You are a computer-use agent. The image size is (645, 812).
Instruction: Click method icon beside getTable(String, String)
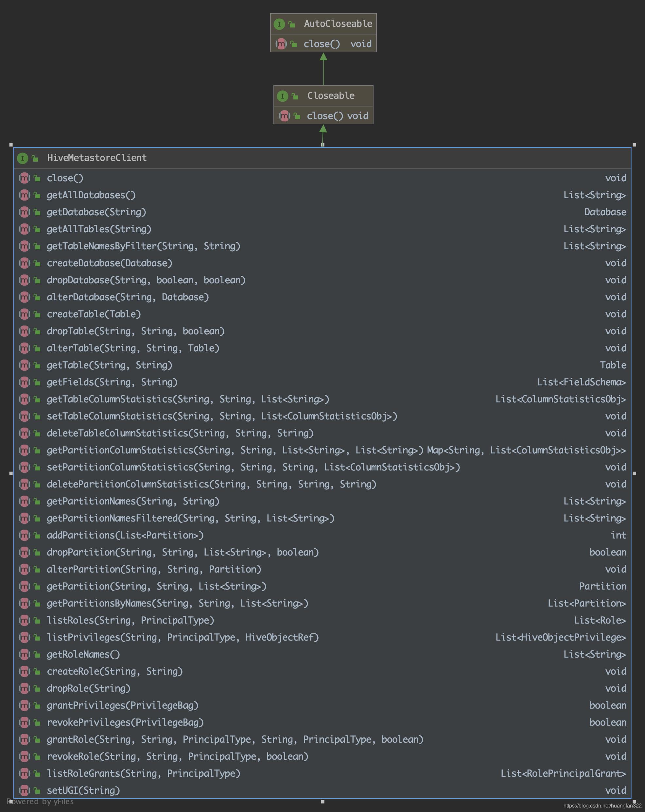pos(25,365)
